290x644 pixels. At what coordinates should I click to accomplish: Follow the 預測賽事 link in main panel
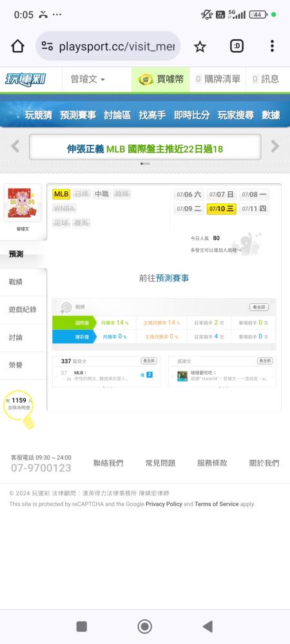point(173,278)
